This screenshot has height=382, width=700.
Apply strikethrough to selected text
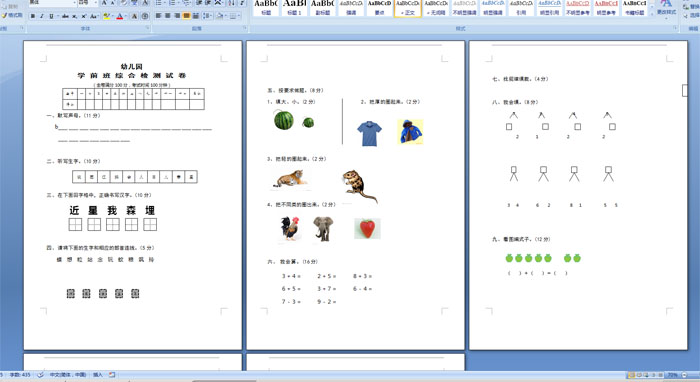pyautogui.click(x=65, y=16)
